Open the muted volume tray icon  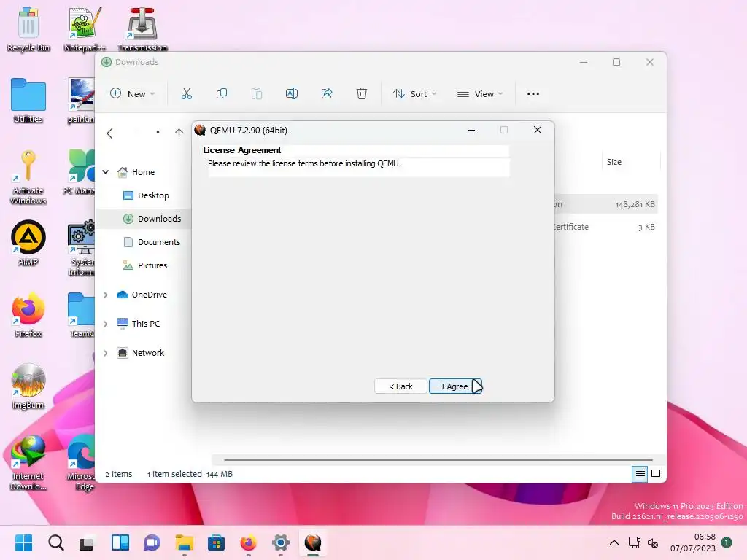tap(653, 542)
